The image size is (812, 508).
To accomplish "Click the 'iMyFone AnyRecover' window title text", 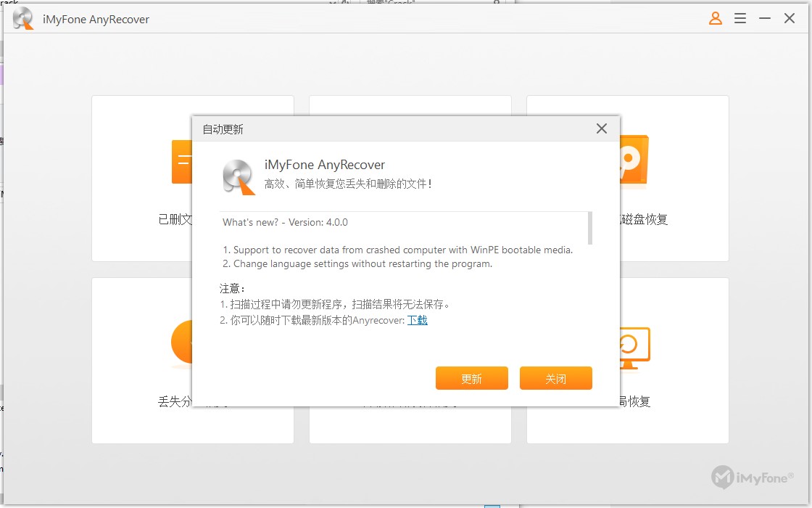I will pos(96,19).
